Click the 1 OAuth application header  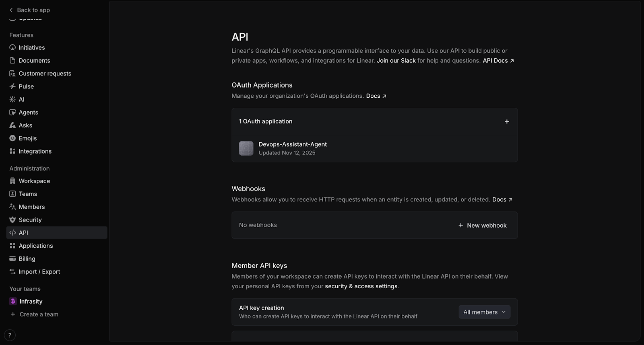(266, 121)
